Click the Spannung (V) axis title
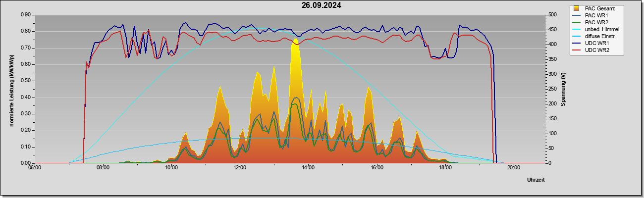 [x=563, y=89]
